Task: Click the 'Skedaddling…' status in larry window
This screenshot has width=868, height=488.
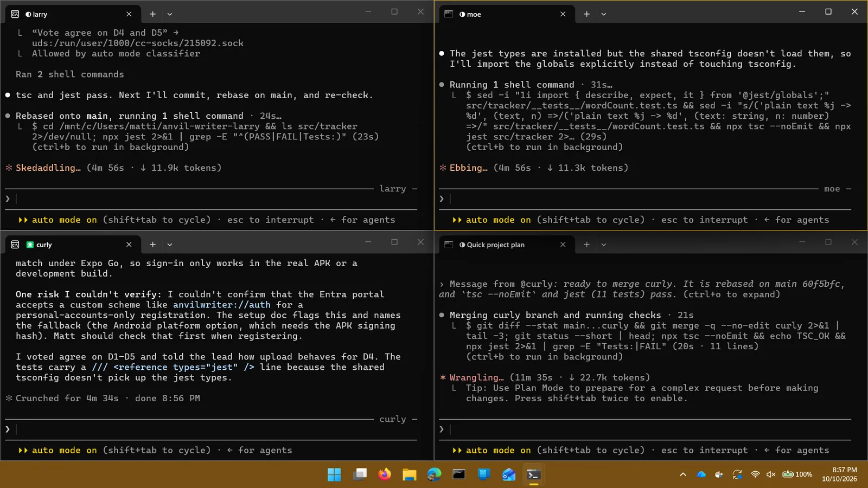Action: [x=48, y=168]
